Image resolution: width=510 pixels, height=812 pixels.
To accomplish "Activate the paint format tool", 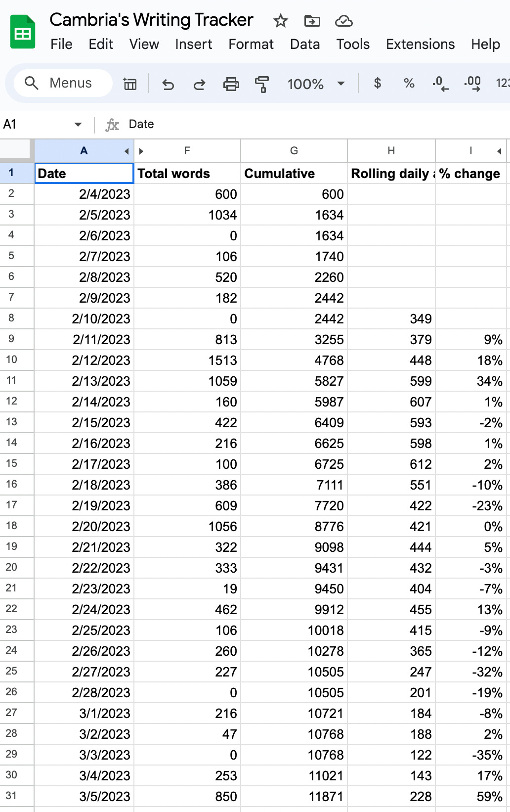I will [262, 84].
